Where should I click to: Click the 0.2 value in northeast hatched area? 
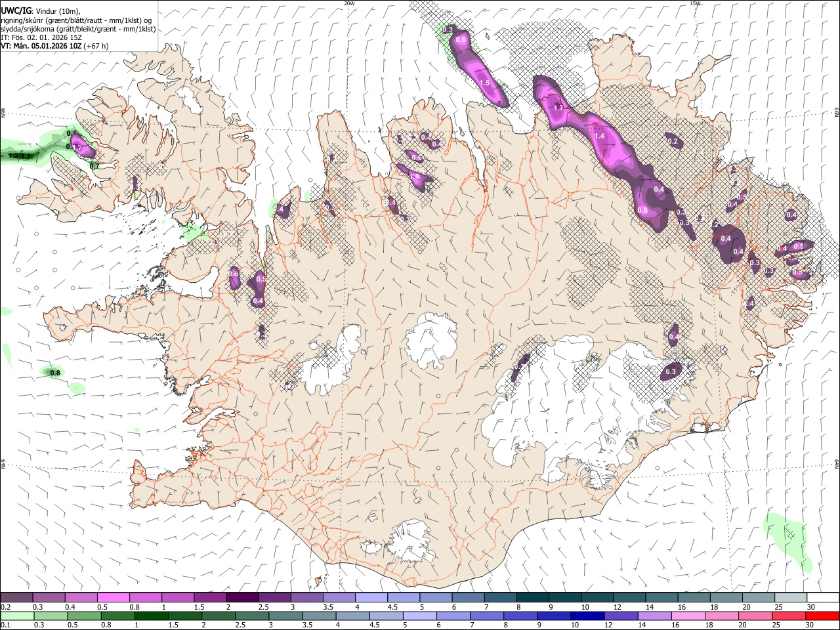click(672, 141)
